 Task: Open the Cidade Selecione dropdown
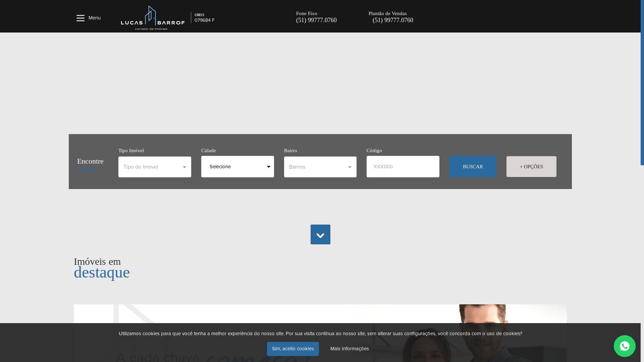(237, 167)
